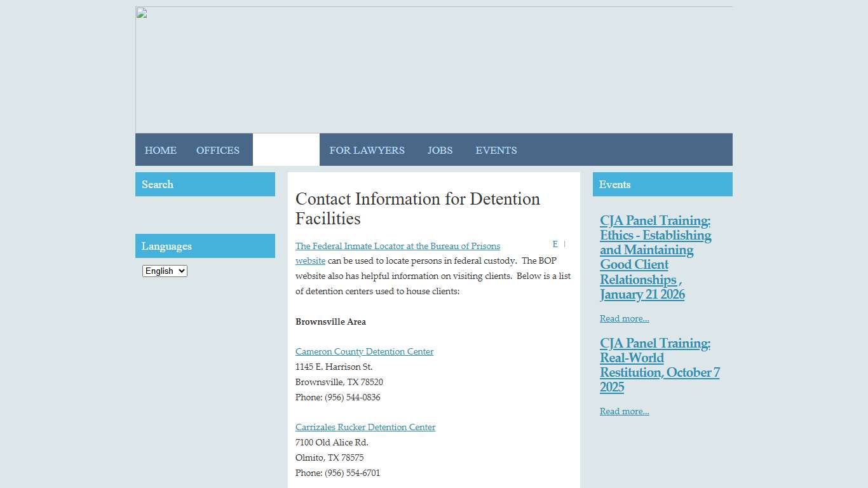The width and height of the screenshot is (868, 488).
Task: Select English in the language dropdown
Action: [x=165, y=271]
